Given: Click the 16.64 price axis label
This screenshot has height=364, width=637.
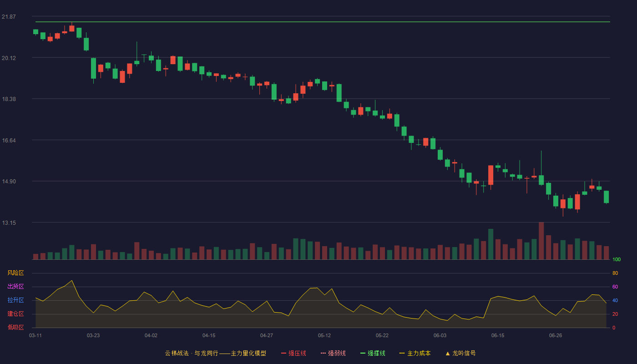Looking at the screenshot, I should (9, 140).
